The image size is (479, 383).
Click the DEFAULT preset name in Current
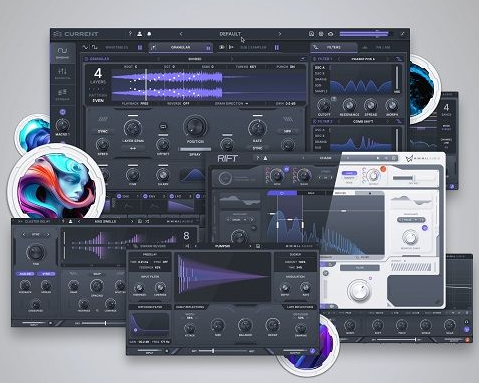[x=230, y=34]
